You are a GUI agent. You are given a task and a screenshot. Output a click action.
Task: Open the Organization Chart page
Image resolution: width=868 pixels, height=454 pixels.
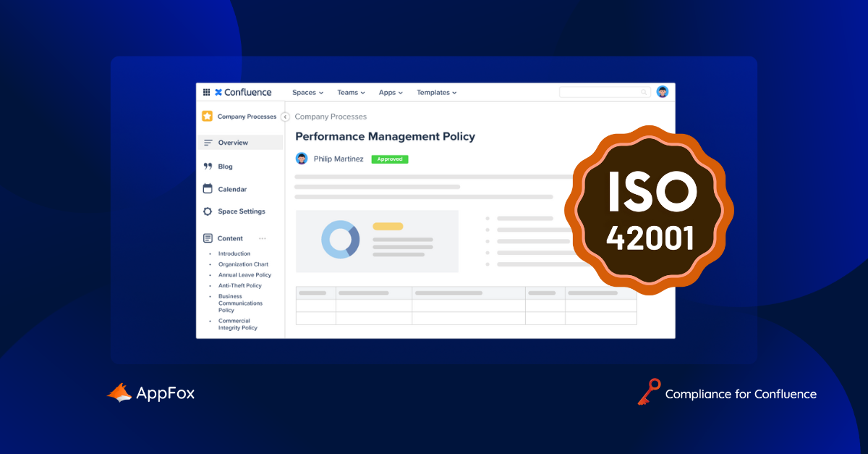pos(243,264)
